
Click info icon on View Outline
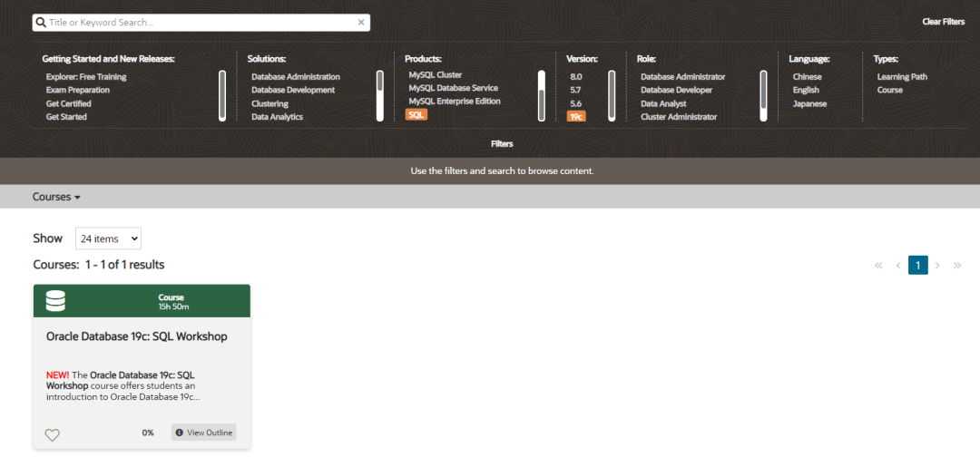(180, 433)
